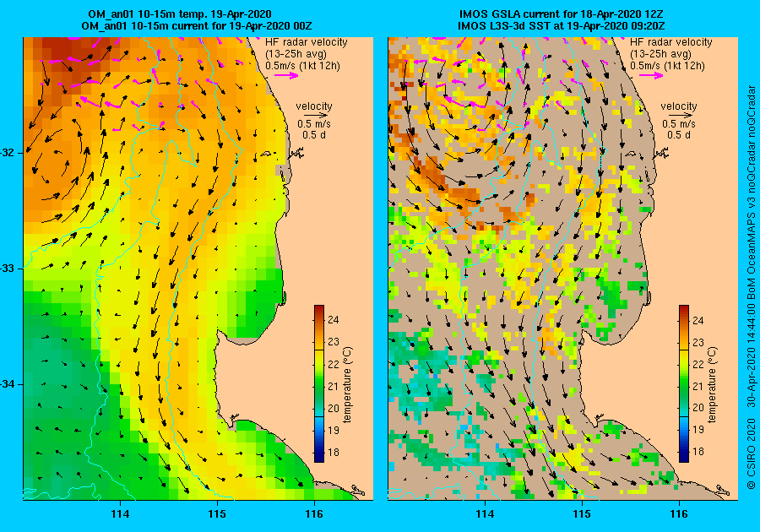
Task: Click the right map temperature color bar
Action: (683, 383)
